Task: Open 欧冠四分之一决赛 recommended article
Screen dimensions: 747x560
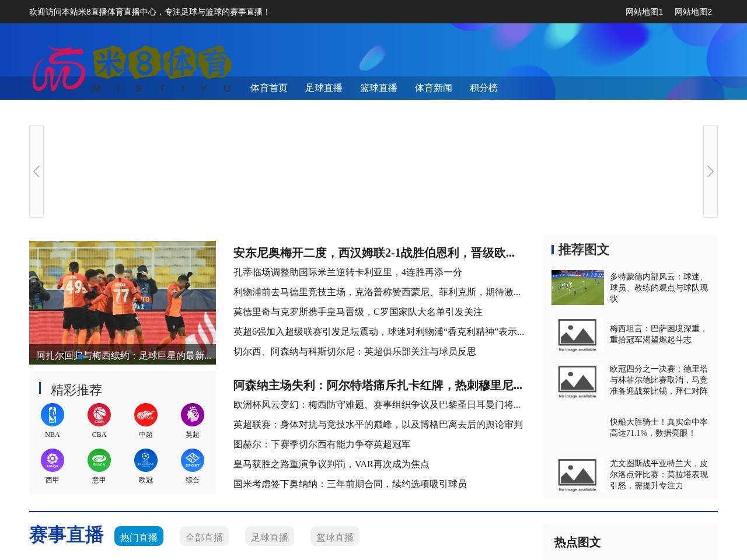Action: [x=659, y=380]
